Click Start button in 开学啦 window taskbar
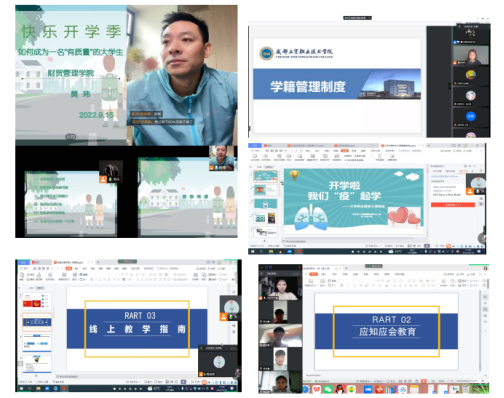The width and height of the screenshot is (504, 398). tap(252, 251)
